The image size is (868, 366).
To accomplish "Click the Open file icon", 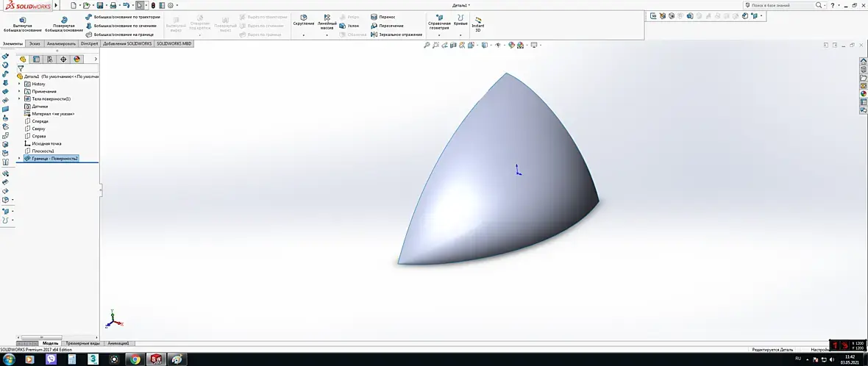I will coord(86,6).
